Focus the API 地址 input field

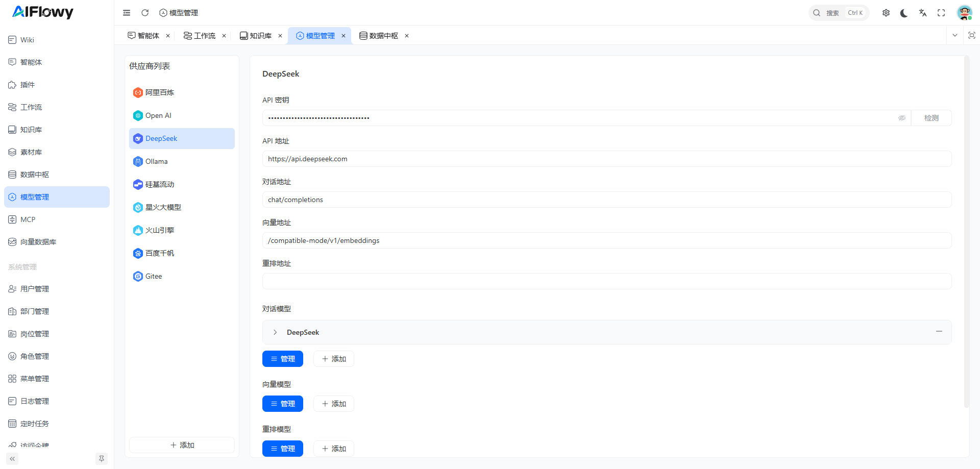607,159
